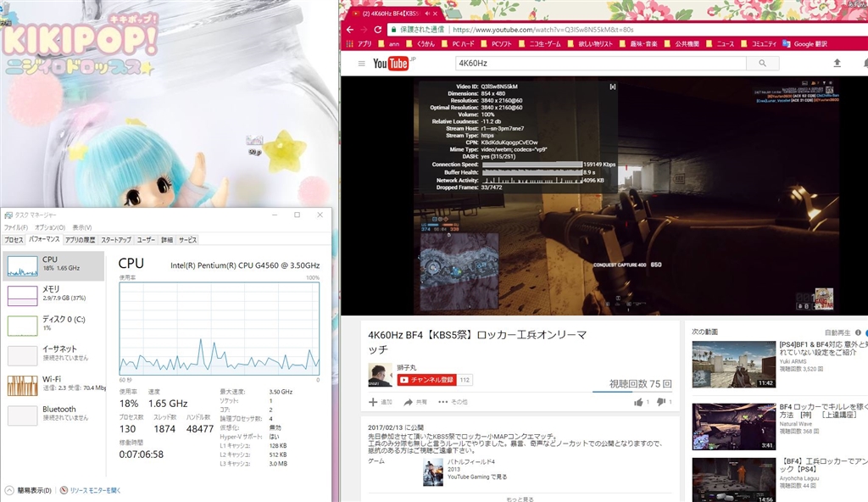Screen dimensions: 868x502
Task: Open the ニコ生・ゲーム bookmark folder
Action: coord(540,44)
